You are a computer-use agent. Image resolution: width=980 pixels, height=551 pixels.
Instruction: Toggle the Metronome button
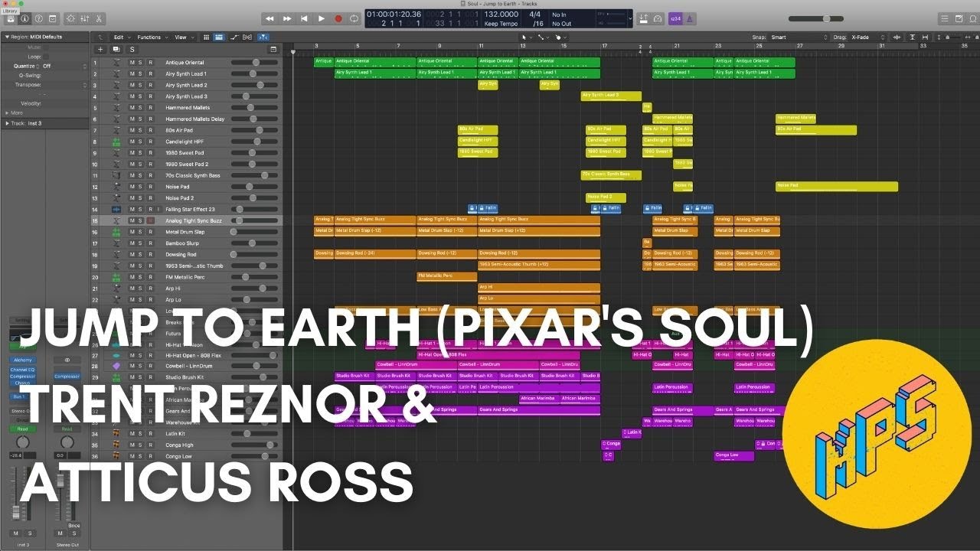(x=690, y=18)
